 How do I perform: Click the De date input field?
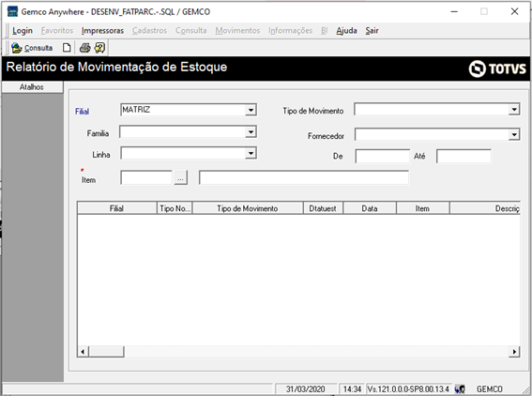pos(383,156)
